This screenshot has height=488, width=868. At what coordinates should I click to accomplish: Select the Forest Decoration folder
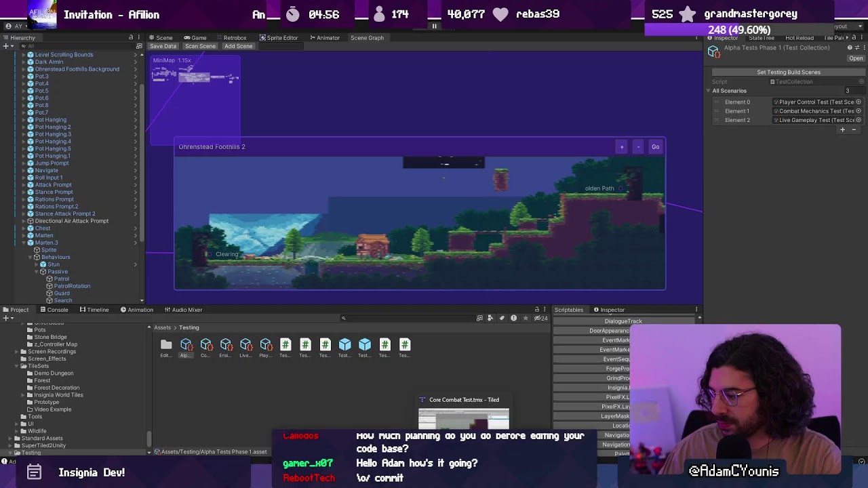(56, 388)
